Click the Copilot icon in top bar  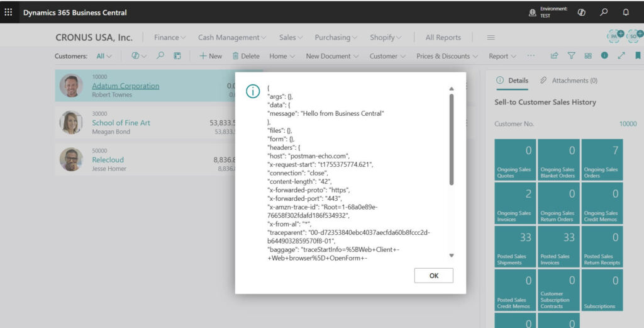coord(582,12)
